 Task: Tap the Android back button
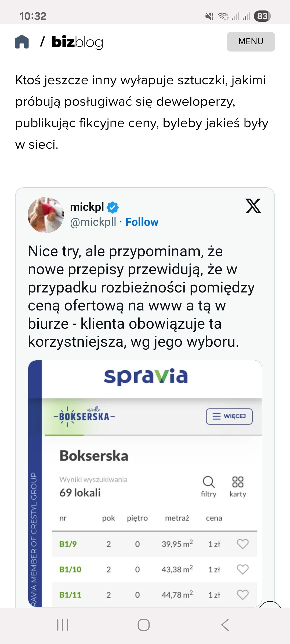(225, 625)
